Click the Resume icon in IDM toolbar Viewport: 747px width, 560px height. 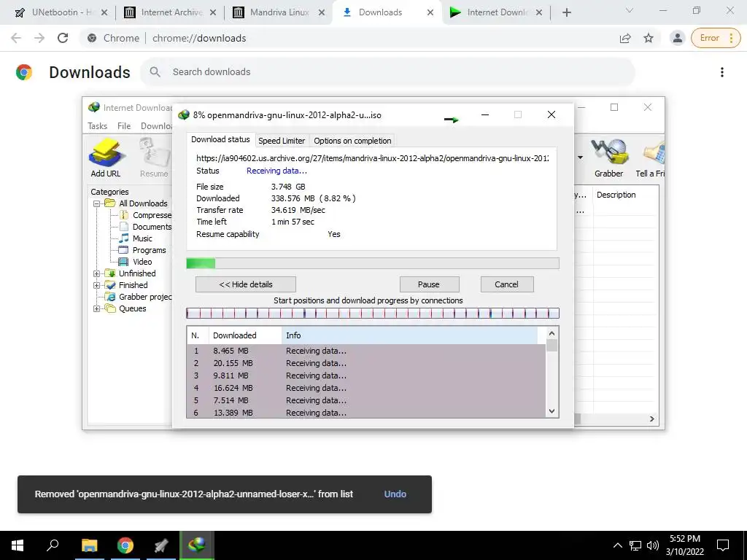click(x=154, y=157)
